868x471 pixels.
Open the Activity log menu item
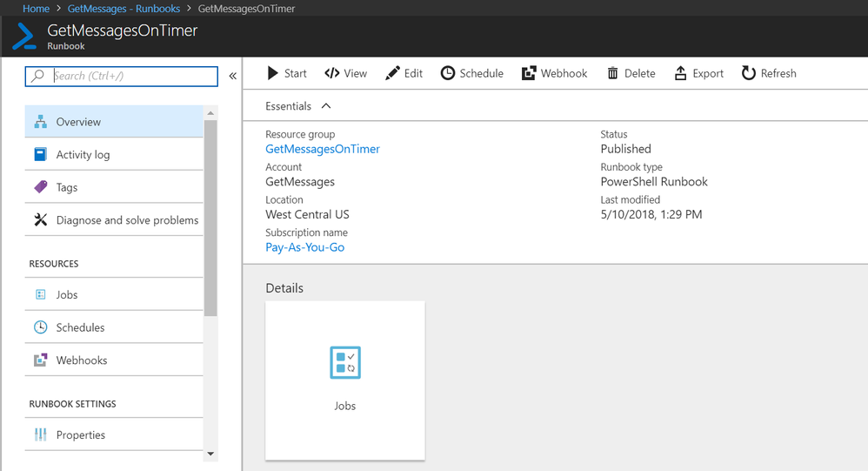114,155
